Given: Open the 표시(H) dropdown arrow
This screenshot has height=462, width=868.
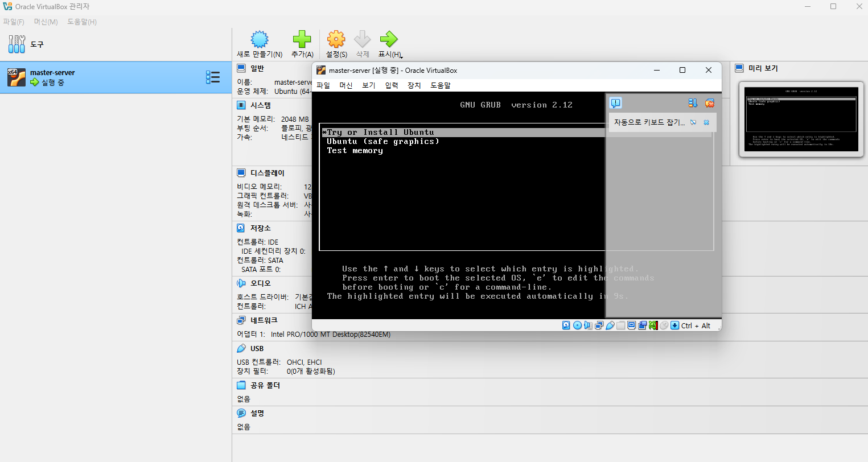Looking at the screenshot, I should click(401, 56).
